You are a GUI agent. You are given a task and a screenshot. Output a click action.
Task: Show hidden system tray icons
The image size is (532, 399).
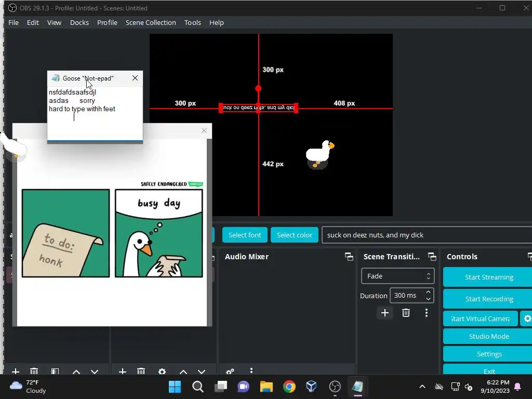(422, 387)
